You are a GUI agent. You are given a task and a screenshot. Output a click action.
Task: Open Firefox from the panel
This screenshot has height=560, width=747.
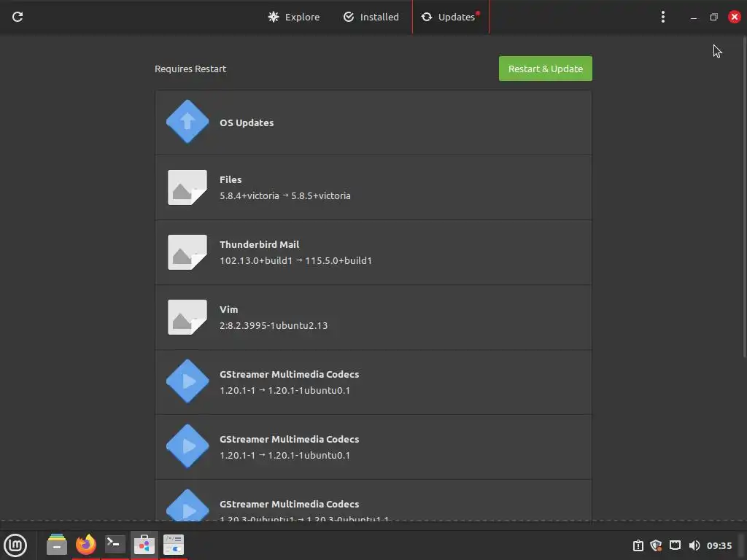86,544
